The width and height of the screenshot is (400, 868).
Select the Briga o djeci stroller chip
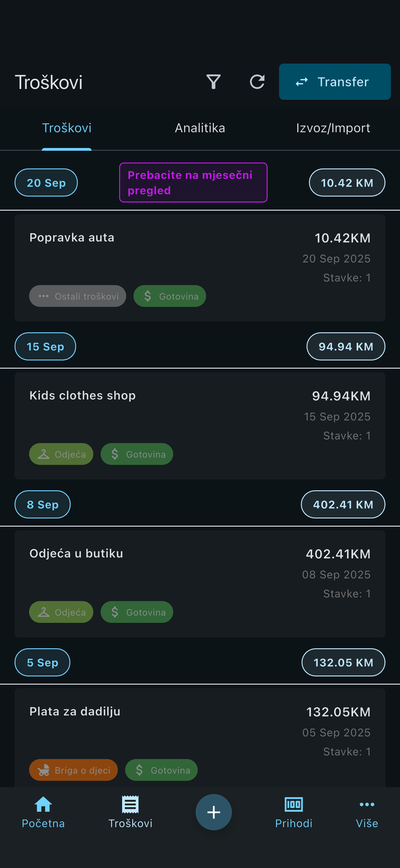tap(73, 770)
